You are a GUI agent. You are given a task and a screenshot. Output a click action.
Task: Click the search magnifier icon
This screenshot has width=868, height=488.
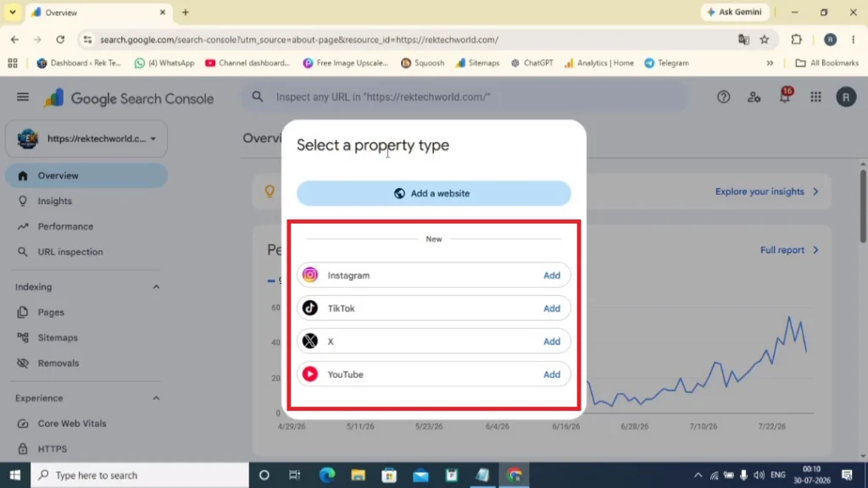tap(258, 97)
